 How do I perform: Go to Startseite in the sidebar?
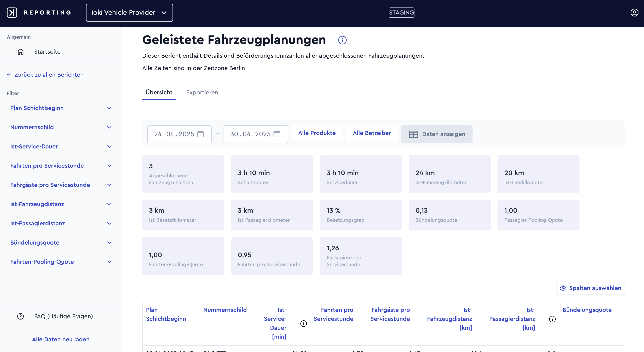tap(47, 52)
